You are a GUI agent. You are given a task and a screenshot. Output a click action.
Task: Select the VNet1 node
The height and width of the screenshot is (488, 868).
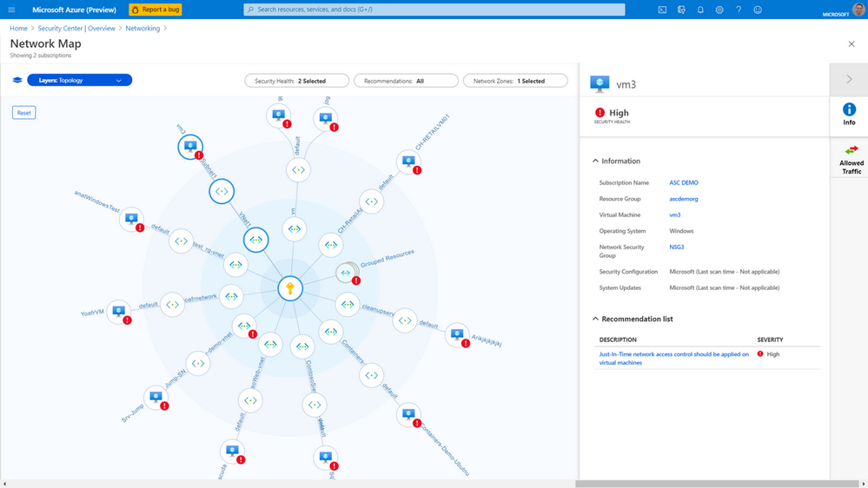[255, 240]
